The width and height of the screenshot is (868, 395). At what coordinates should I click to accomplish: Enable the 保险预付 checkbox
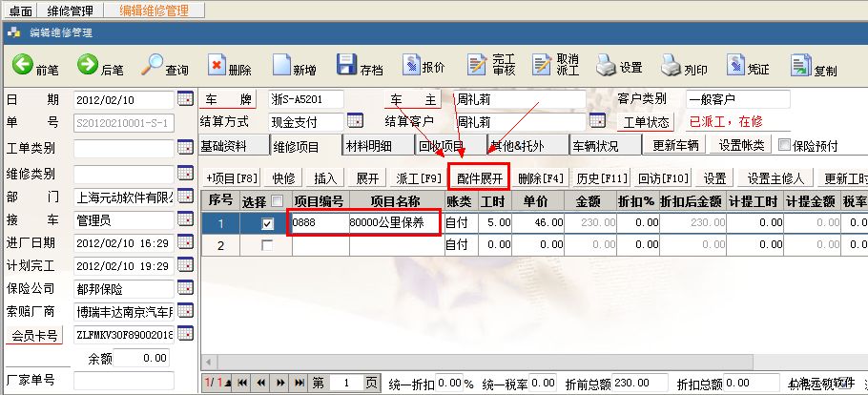[785, 145]
